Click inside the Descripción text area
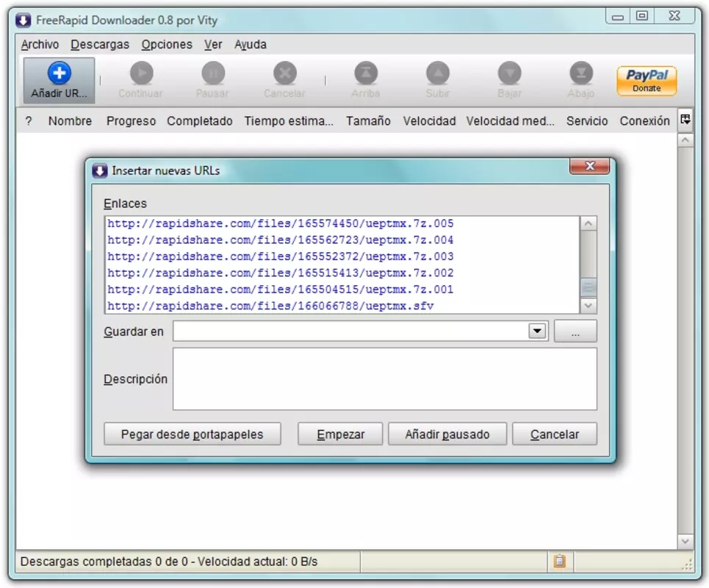Screen dimensions: 709x588 point(385,379)
